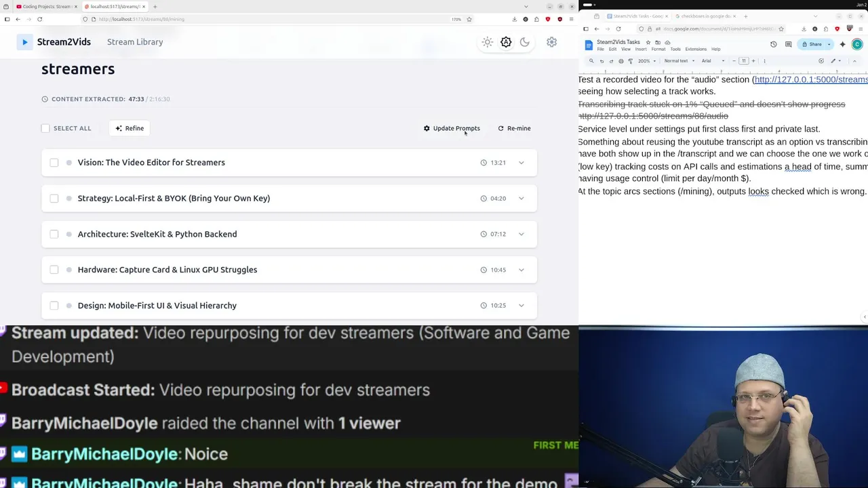The image size is (868, 488).
Task: Check the Architecture: SvelteKit & Python row
Action: point(54,234)
